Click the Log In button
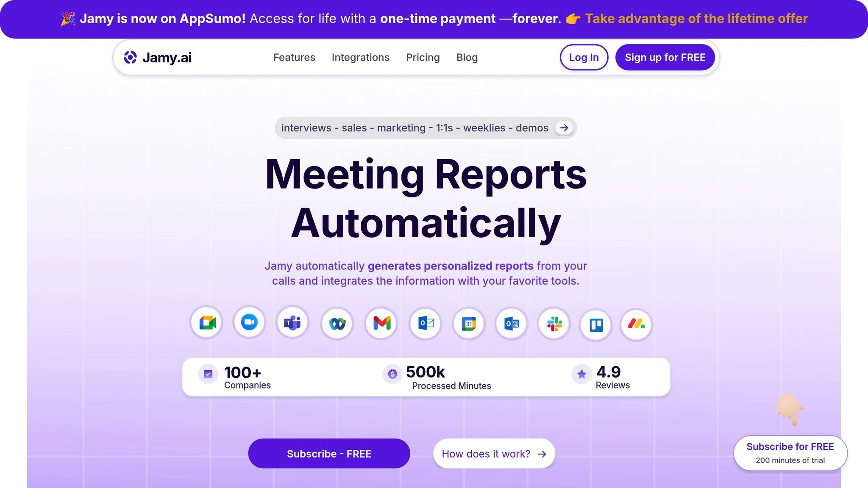Screen dimensions: 868x488 point(584,57)
